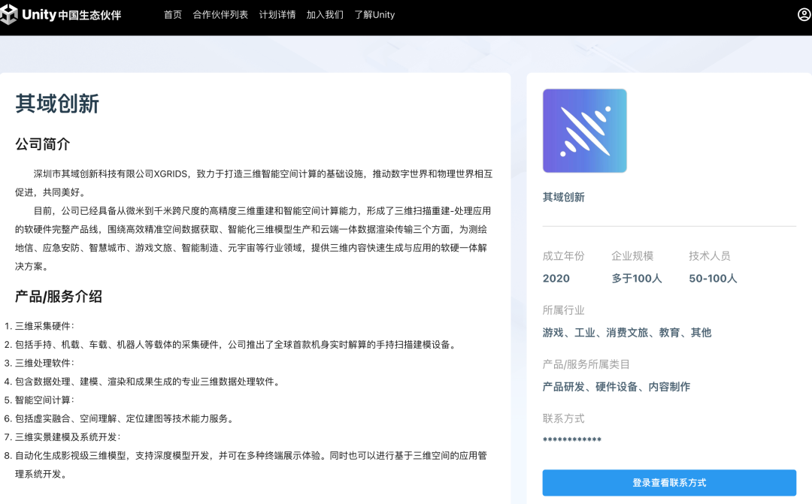Image resolution: width=812 pixels, height=504 pixels.
Task: Click list item starting 自动化生成影视级三维模型
Action: coord(251,465)
